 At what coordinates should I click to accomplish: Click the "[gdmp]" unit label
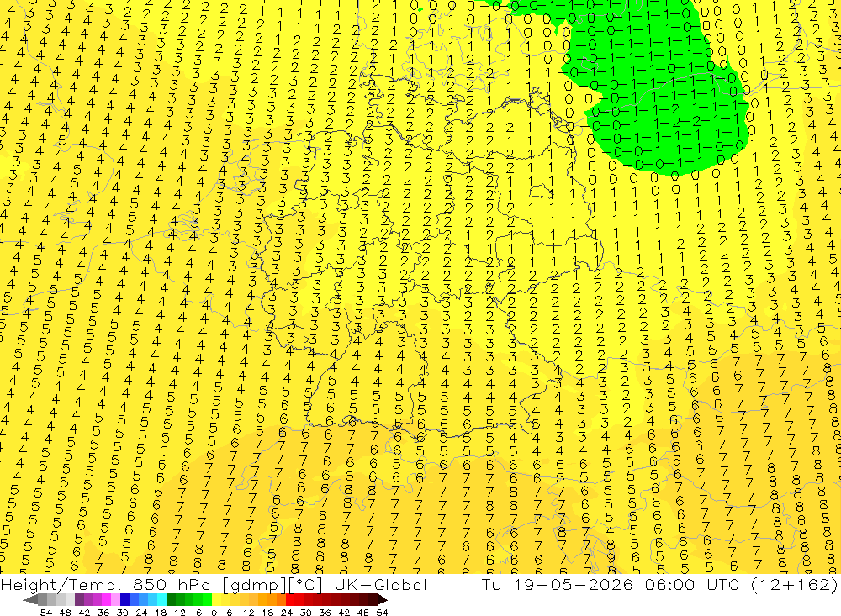pos(254,586)
